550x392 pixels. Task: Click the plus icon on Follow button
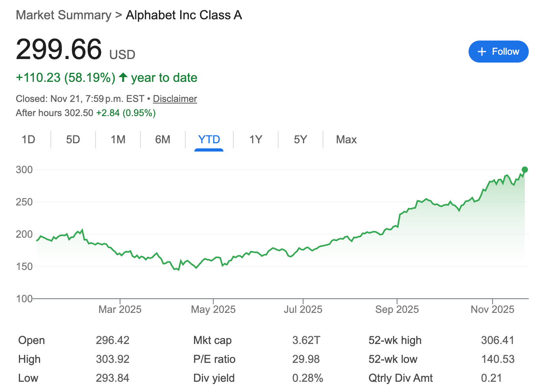482,52
